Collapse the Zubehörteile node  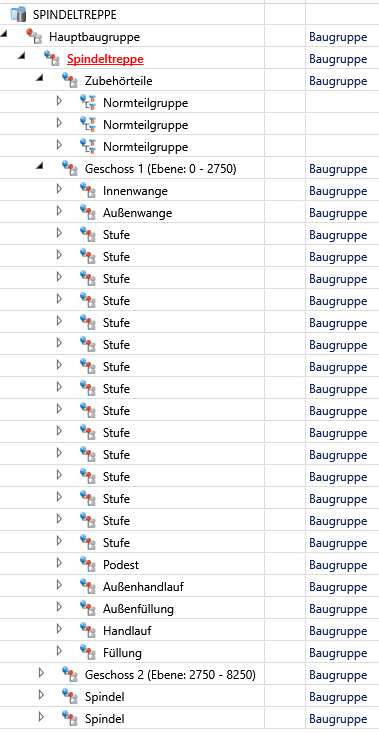tap(40, 78)
